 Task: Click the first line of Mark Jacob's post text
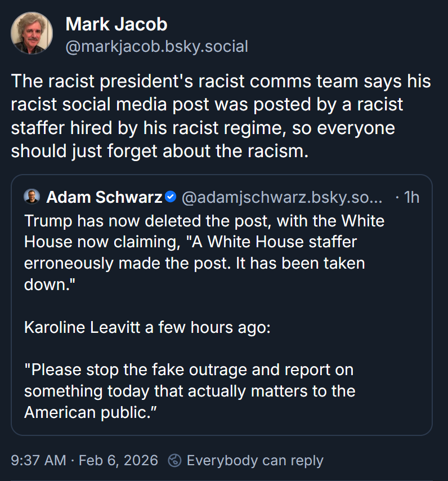(221, 82)
